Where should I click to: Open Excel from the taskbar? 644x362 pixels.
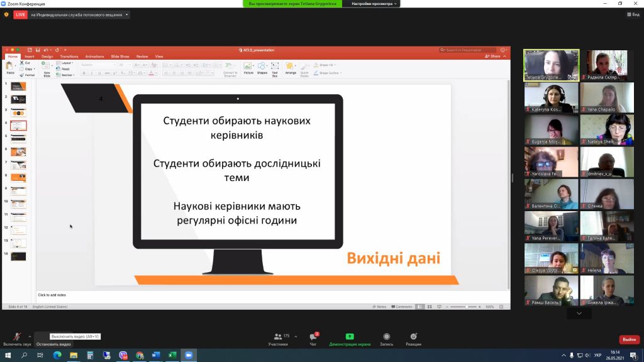pos(172,355)
